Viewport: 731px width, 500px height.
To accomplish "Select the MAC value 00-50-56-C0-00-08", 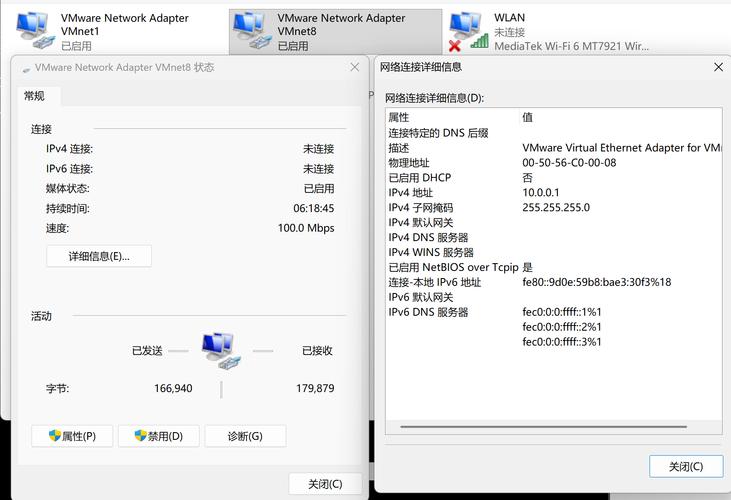I will [569, 163].
